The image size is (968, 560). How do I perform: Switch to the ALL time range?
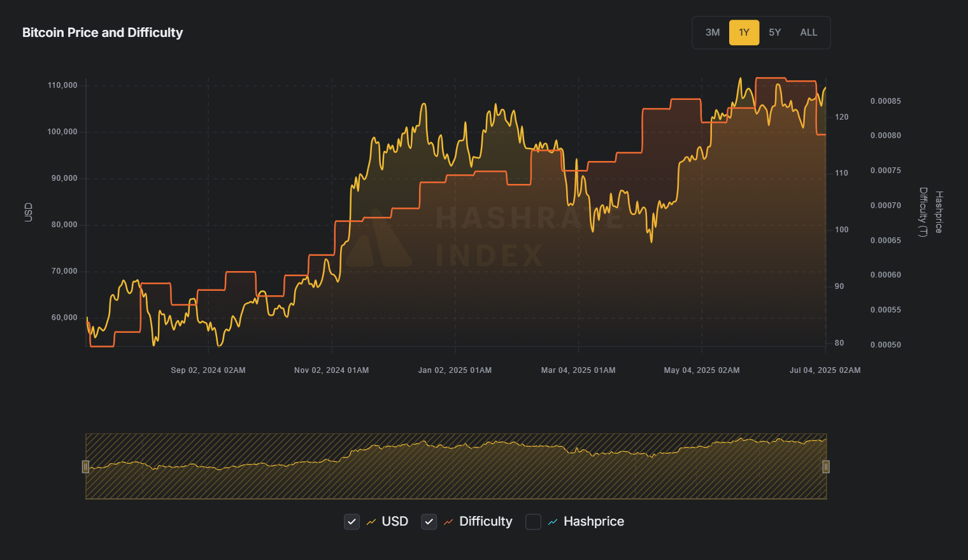(809, 32)
